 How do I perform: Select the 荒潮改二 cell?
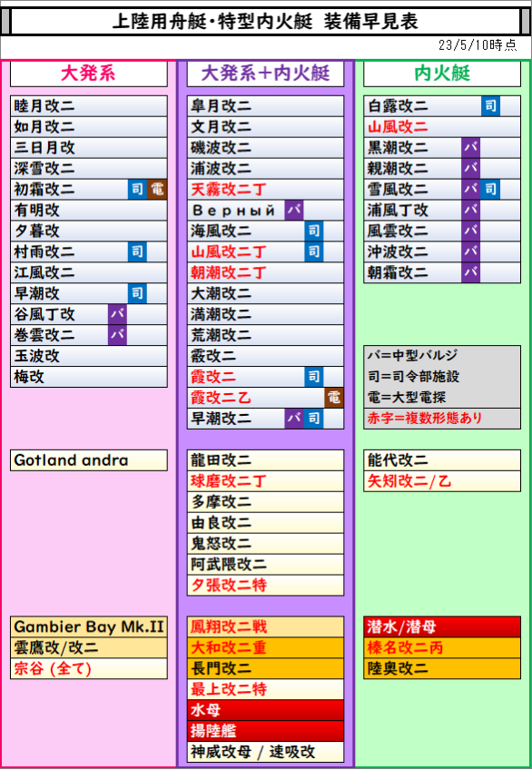[x=265, y=335]
